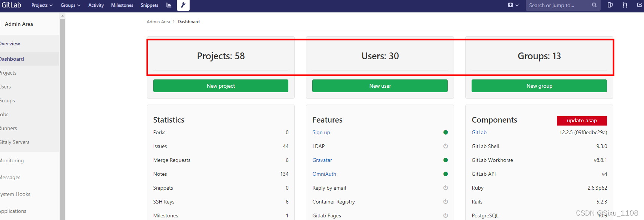Viewport: 644px width, 220px height.
Task: Open the Sign up feature link
Action: click(321, 132)
